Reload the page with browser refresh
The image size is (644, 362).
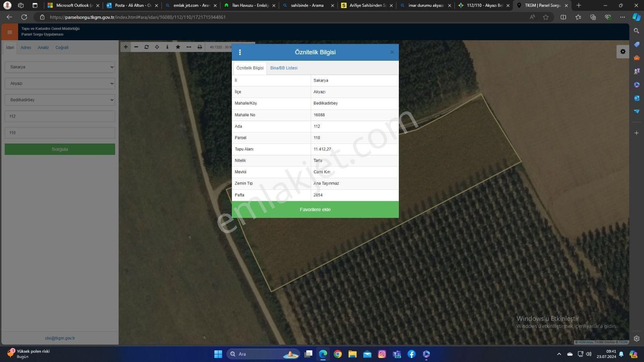point(24,17)
